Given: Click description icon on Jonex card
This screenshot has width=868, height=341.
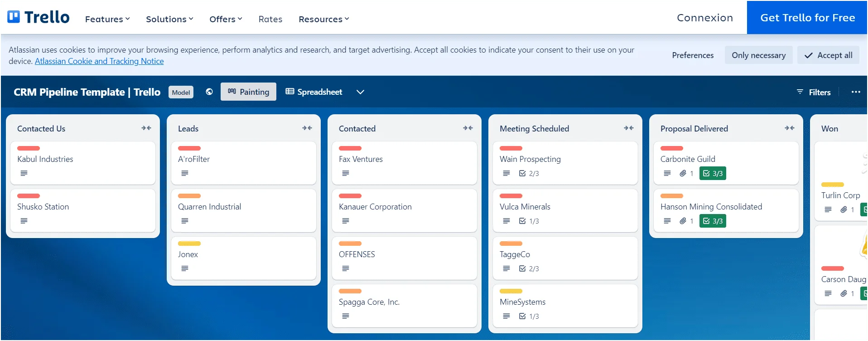Looking at the screenshot, I should tap(185, 268).
